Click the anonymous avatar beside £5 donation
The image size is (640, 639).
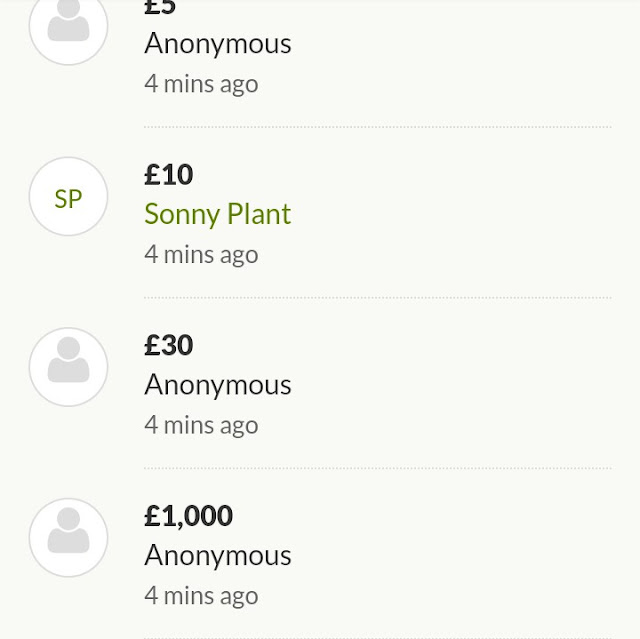[x=68, y=26]
